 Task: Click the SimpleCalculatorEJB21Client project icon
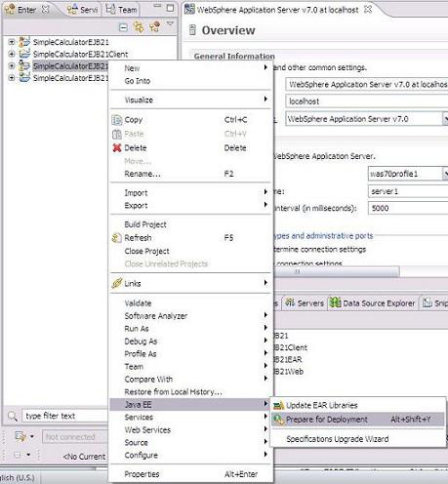pyautogui.click(x=24, y=54)
